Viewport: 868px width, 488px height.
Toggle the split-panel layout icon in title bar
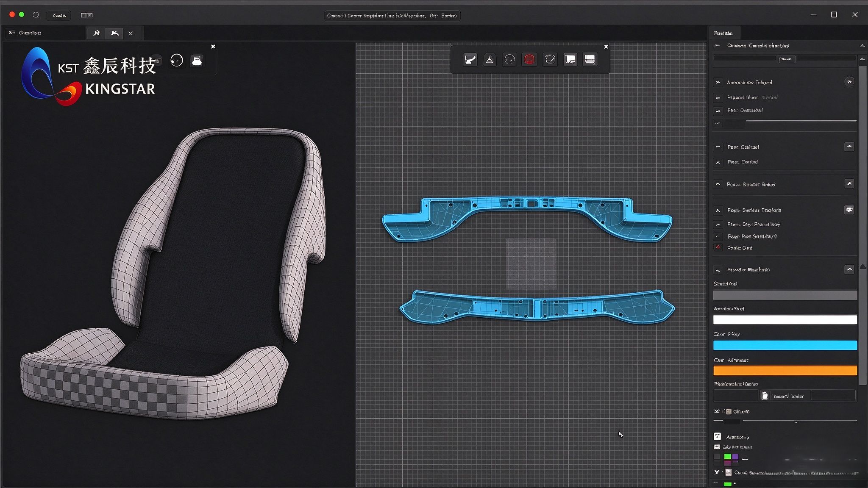tap(86, 15)
